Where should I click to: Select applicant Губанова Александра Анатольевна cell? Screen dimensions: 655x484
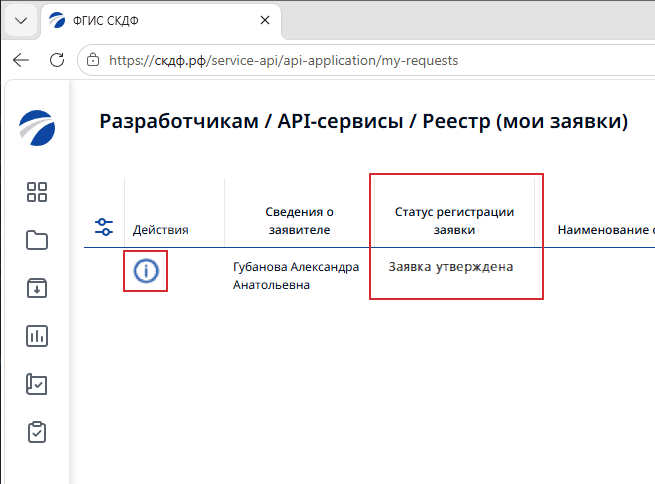click(x=296, y=276)
